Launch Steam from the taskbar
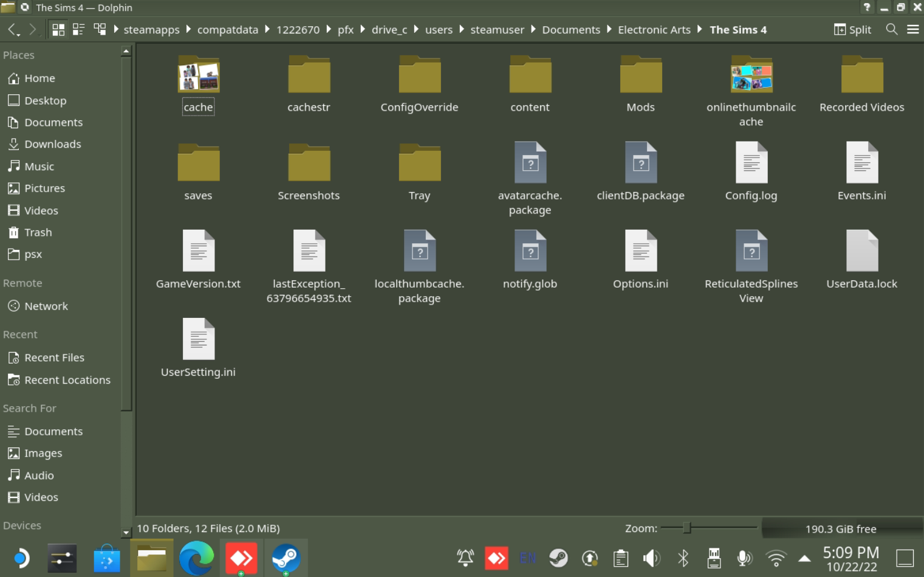 pos(286,558)
